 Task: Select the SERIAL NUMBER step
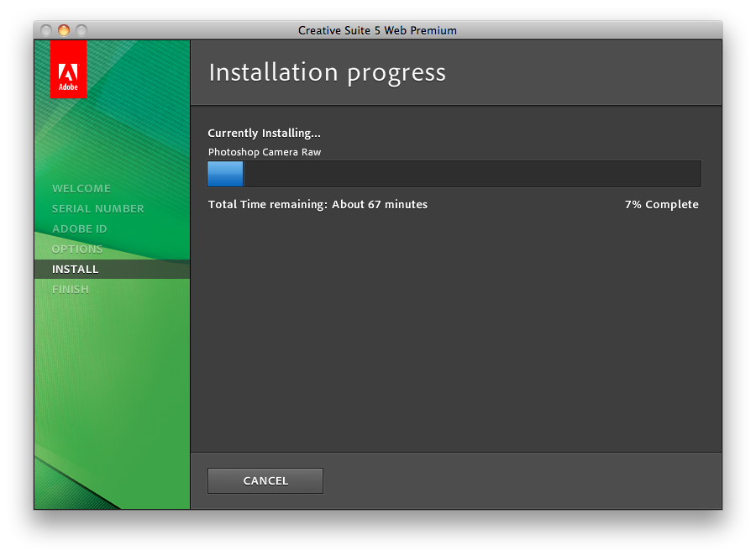click(98, 209)
